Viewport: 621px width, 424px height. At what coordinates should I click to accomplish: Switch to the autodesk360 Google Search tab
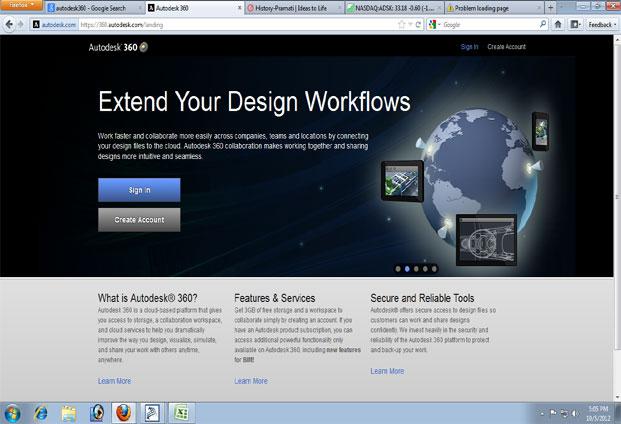coord(94,8)
